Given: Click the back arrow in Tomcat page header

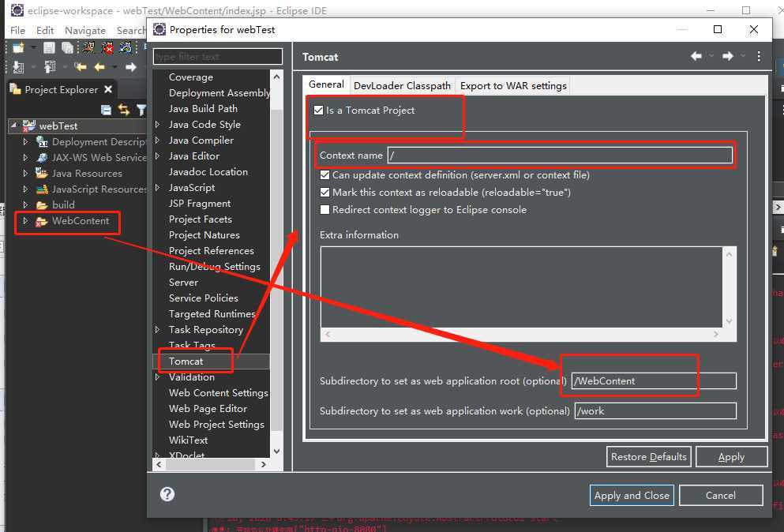Looking at the screenshot, I should pos(696,56).
